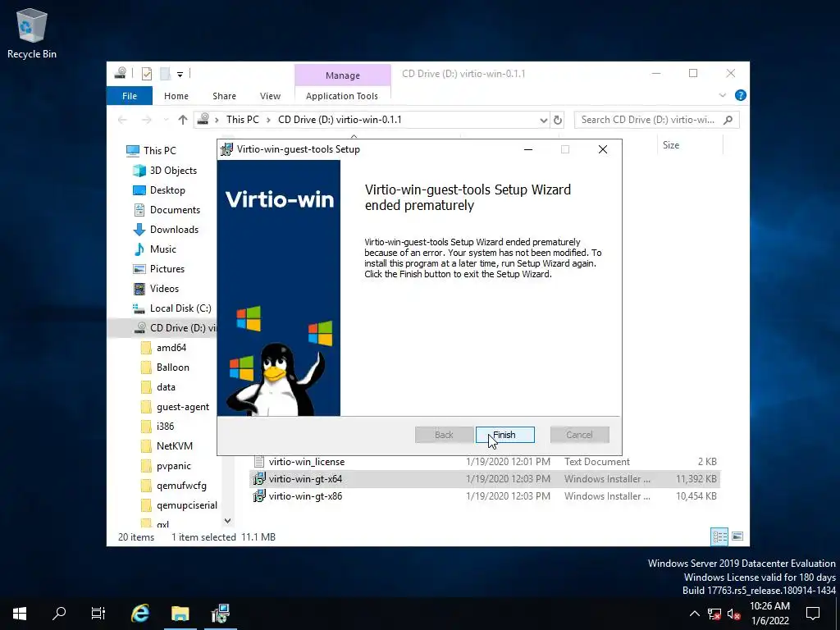840x630 pixels.
Task: Click This PC in the address breadcrumb
Action: point(242,120)
